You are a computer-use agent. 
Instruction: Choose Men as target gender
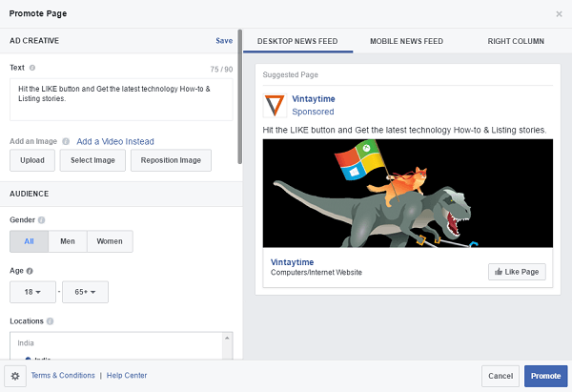click(x=67, y=241)
